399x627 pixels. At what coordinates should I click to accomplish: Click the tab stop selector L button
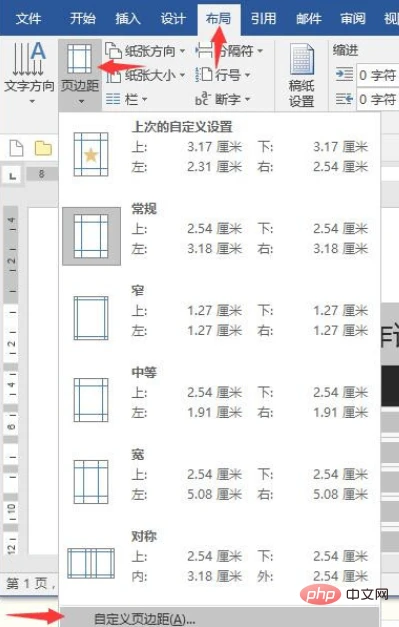coord(12,176)
